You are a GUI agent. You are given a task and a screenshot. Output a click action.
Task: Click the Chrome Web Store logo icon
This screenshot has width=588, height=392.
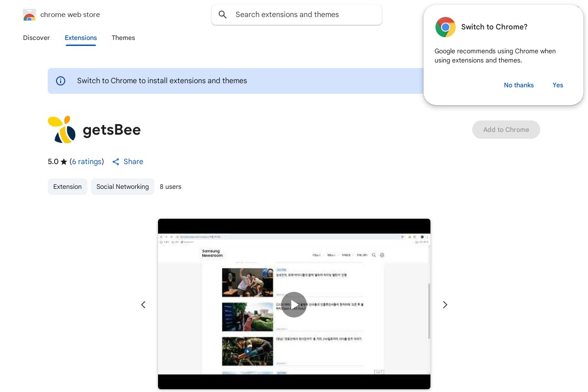click(29, 15)
